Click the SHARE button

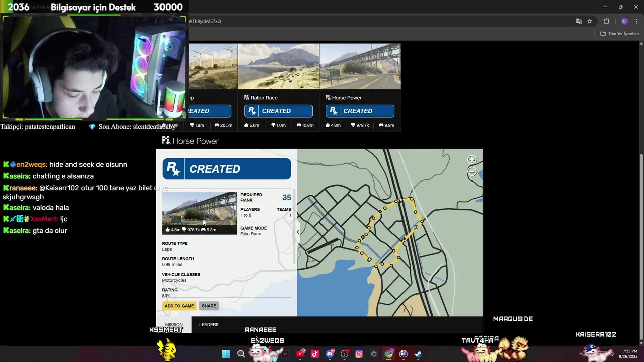(209, 306)
